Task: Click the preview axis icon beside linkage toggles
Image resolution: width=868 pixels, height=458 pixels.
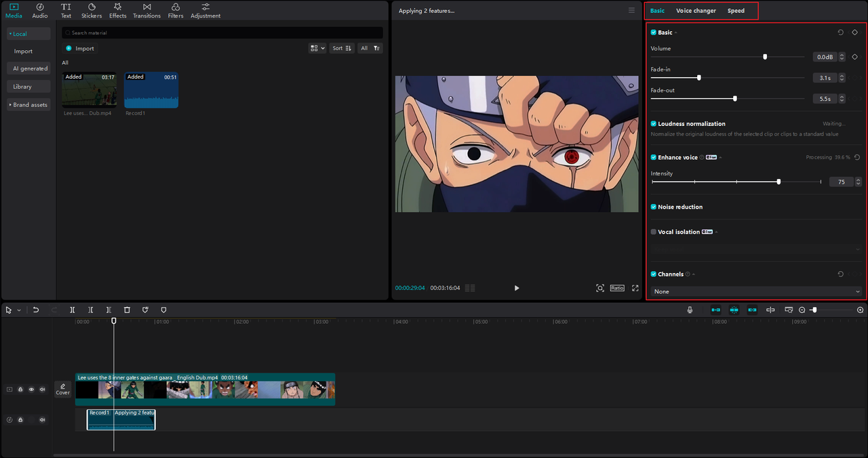Action: click(x=770, y=310)
